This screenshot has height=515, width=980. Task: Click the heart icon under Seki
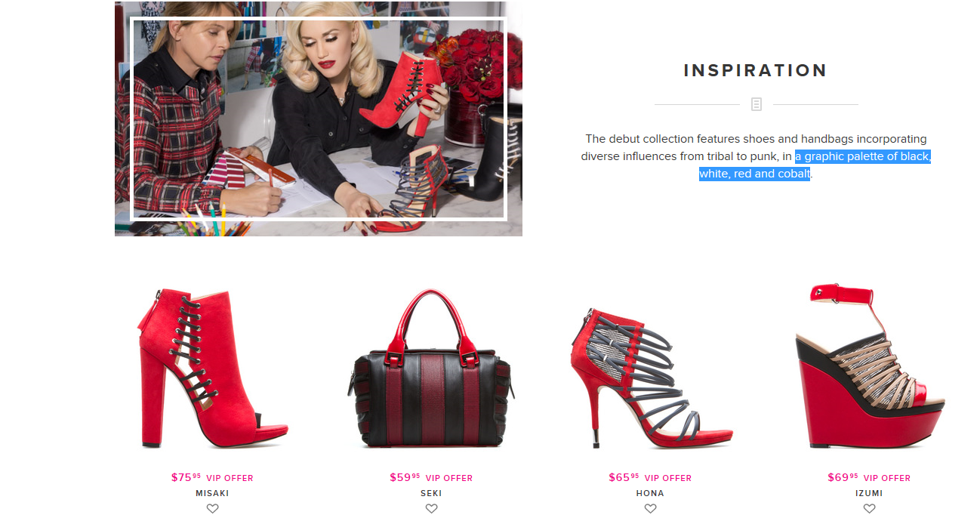pyautogui.click(x=431, y=509)
